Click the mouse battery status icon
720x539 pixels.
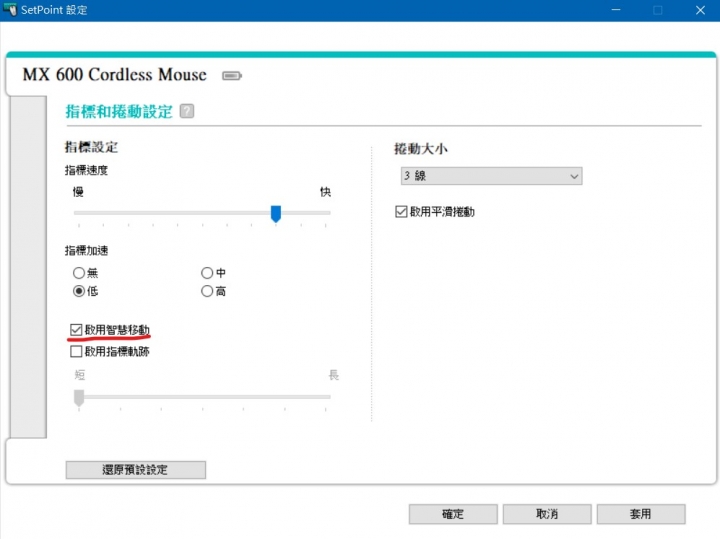click(x=232, y=76)
